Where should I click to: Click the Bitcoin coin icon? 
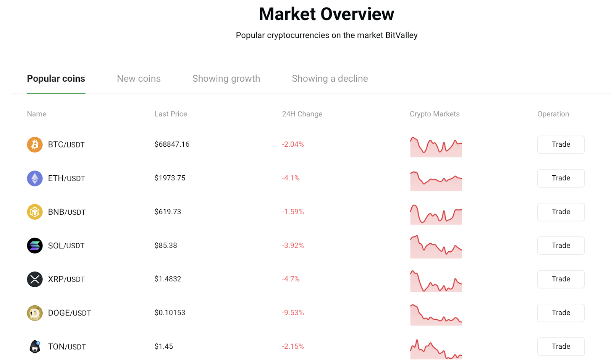tap(35, 145)
